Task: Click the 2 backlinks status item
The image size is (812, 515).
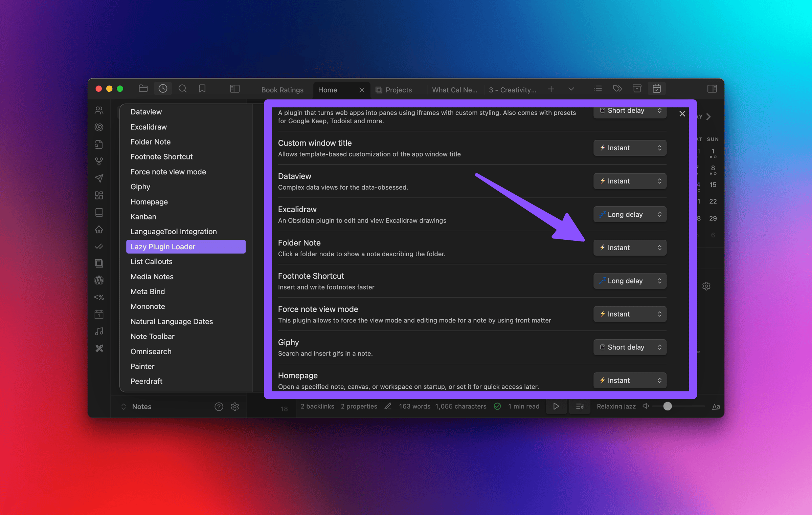Action: click(317, 406)
